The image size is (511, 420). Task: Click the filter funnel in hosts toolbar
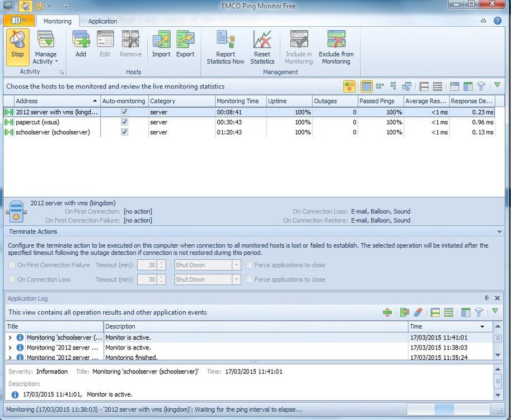pos(481,86)
